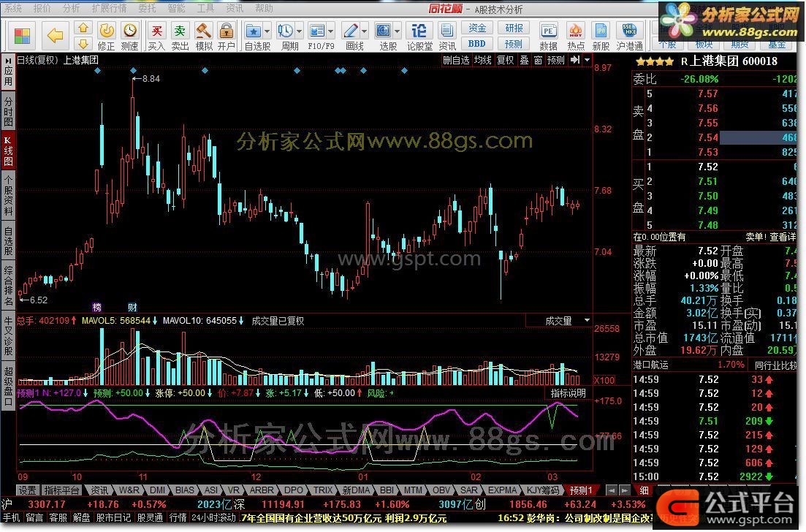Click the 解盘 status bar item
The width and height of the screenshot is (806, 532).
pos(81,517)
